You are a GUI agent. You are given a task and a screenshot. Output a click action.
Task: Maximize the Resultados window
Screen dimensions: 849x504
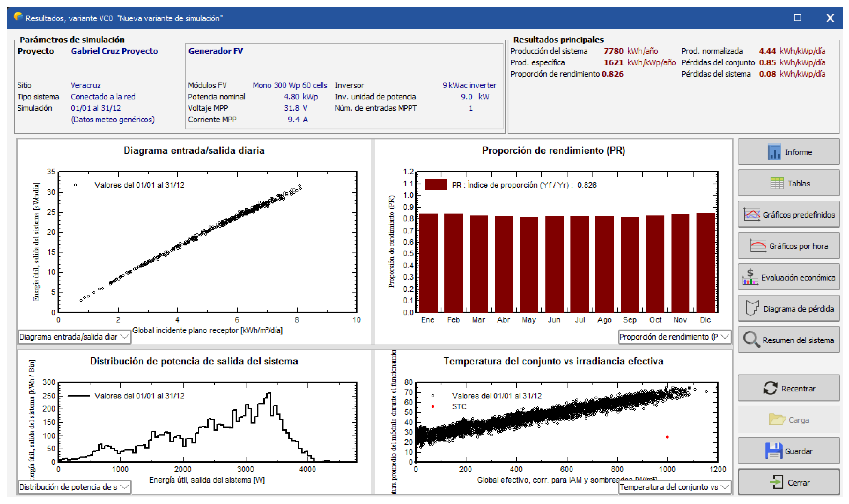coord(797,18)
